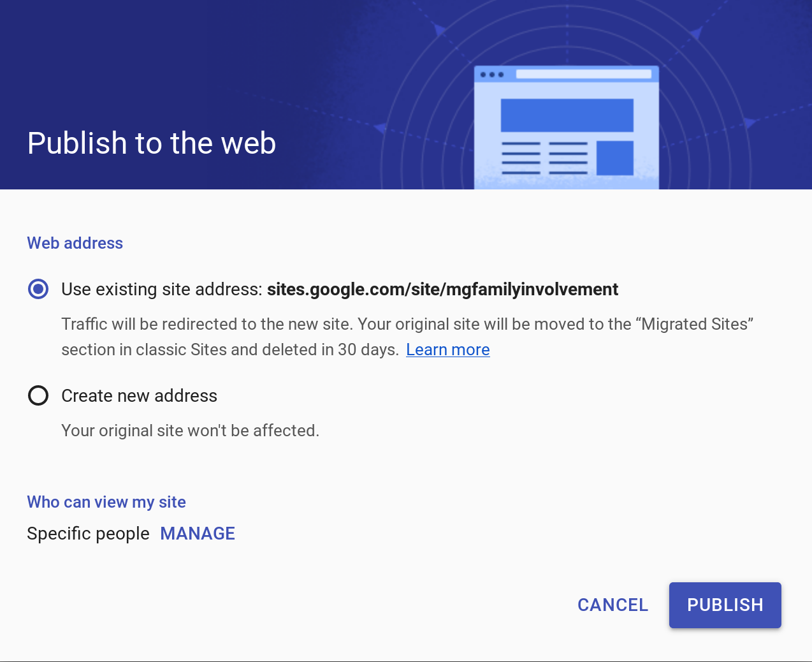The image size is (812, 662).
Task: Select the Use existing site address radio button
Action: pos(38,290)
